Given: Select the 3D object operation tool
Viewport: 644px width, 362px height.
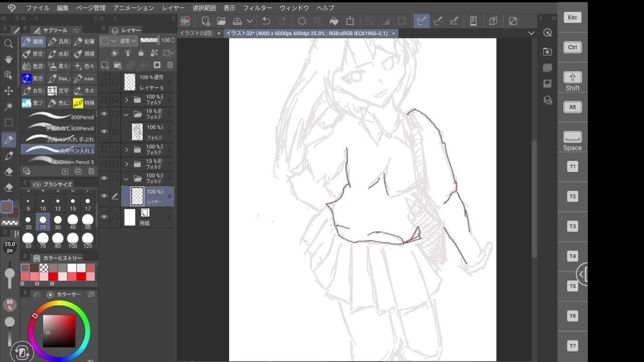Looking at the screenshot, I should coord(9,75).
